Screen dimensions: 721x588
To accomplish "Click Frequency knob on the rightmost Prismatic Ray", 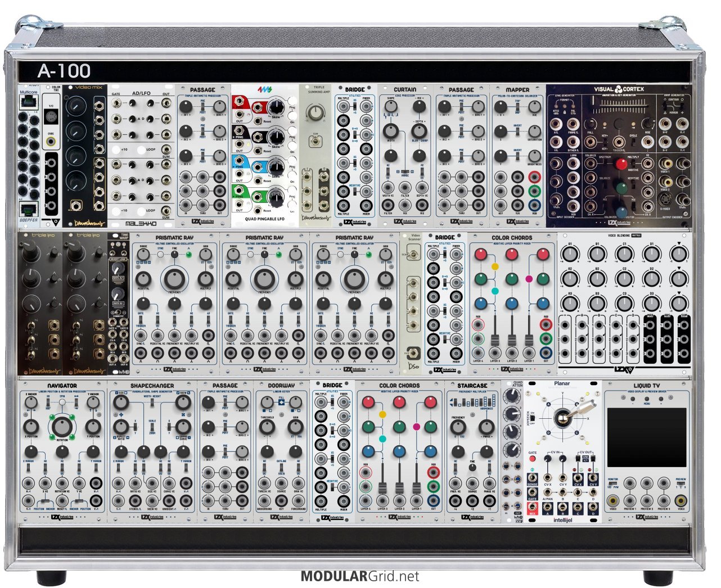I will pyautogui.click(x=354, y=278).
